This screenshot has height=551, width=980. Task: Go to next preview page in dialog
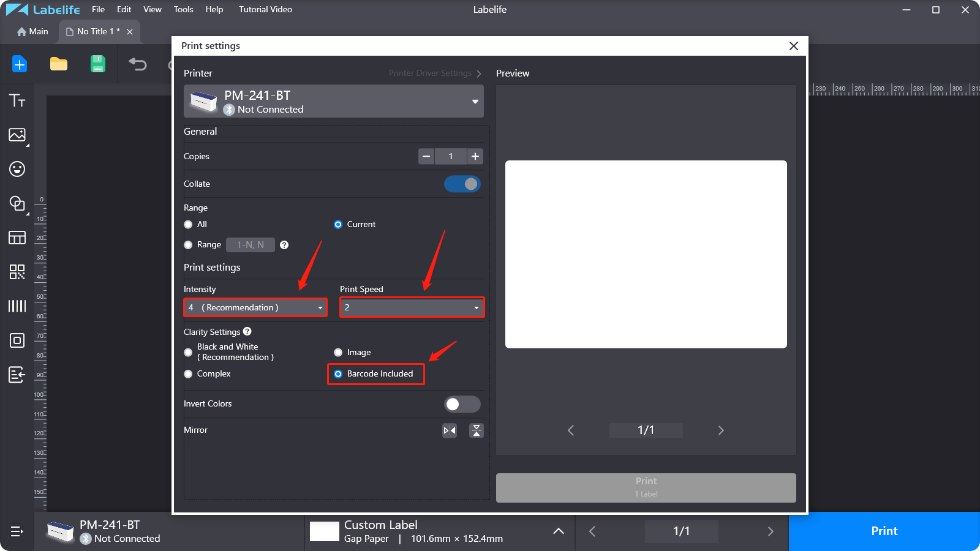tap(721, 430)
